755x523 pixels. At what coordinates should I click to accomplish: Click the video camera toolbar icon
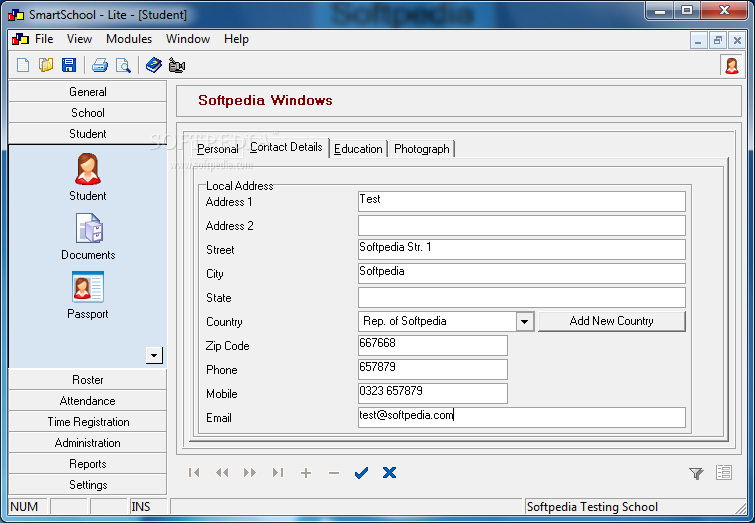(x=177, y=65)
